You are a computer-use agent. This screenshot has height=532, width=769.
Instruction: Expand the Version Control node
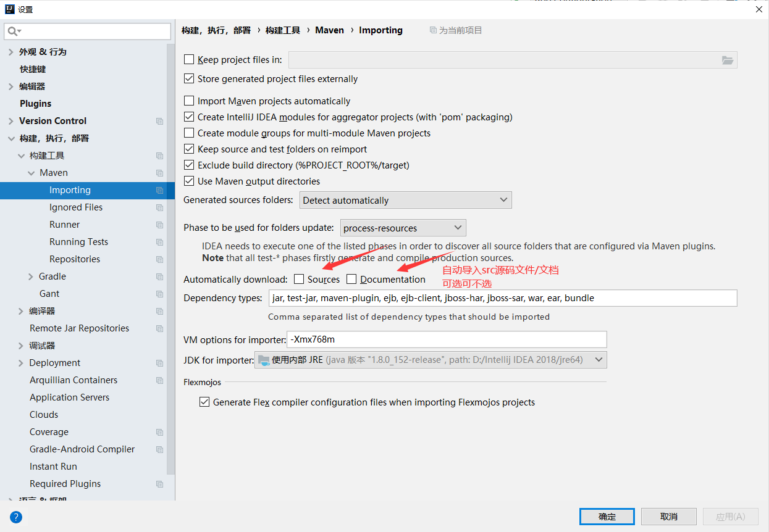click(11, 121)
